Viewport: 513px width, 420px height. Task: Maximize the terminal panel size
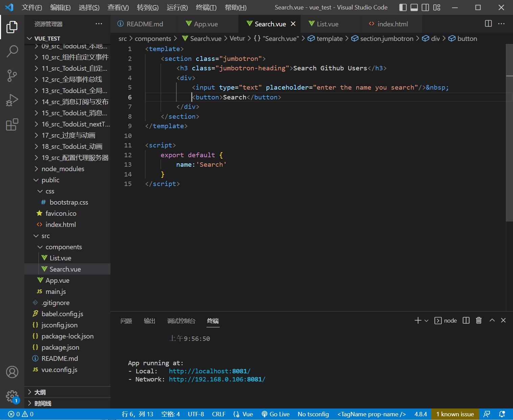(492, 320)
